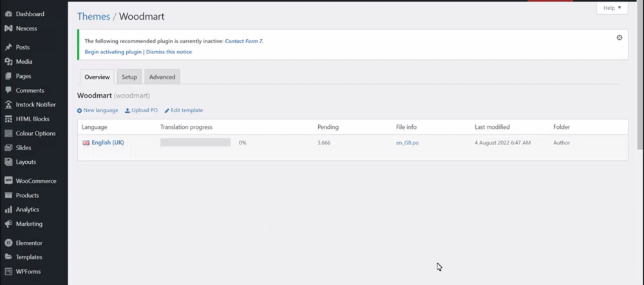Open the Advanced tab
Screen dimensions: 644x285
(162, 77)
